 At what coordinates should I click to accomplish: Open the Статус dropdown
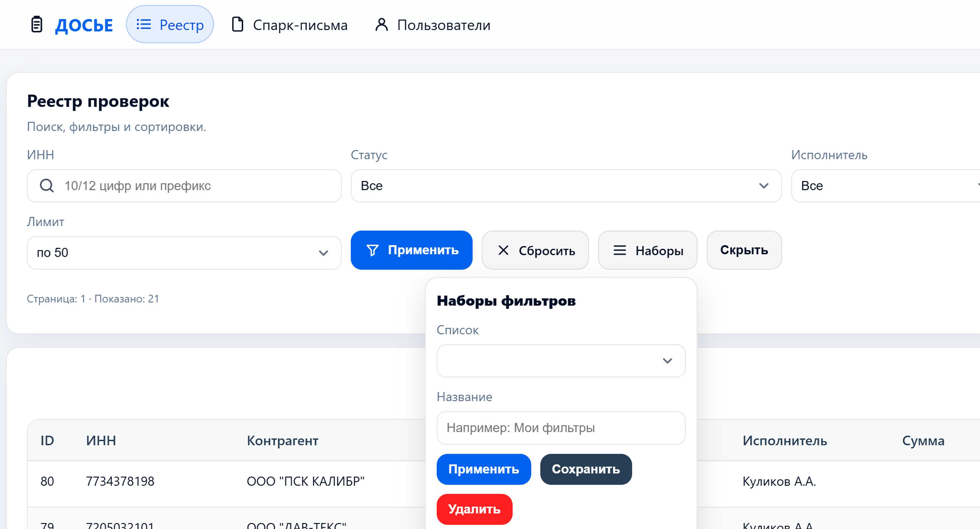(x=566, y=186)
